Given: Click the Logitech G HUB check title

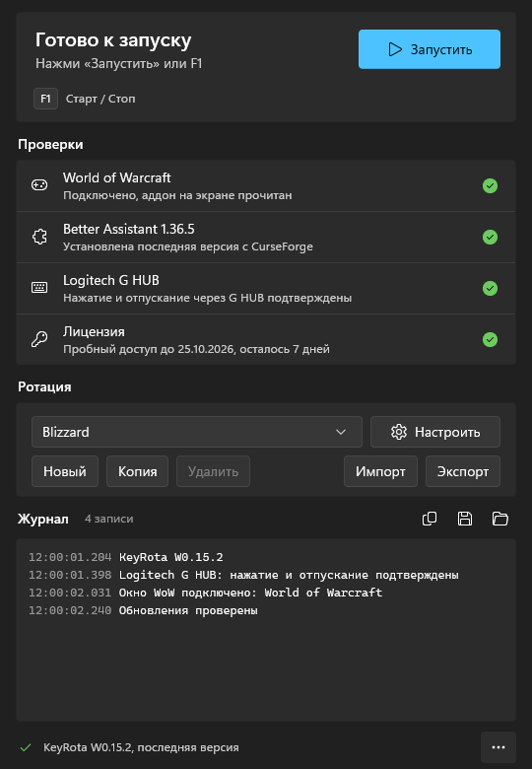Looking at the screenshot, I should [111, 280].
